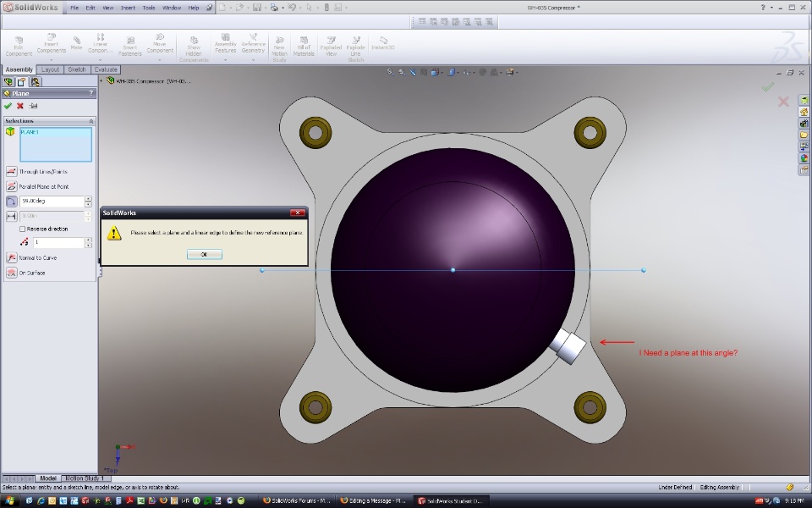Open the Reference Geometry dropdown
This screenshot has height=508, width=812.
click(x=253, y=61)
